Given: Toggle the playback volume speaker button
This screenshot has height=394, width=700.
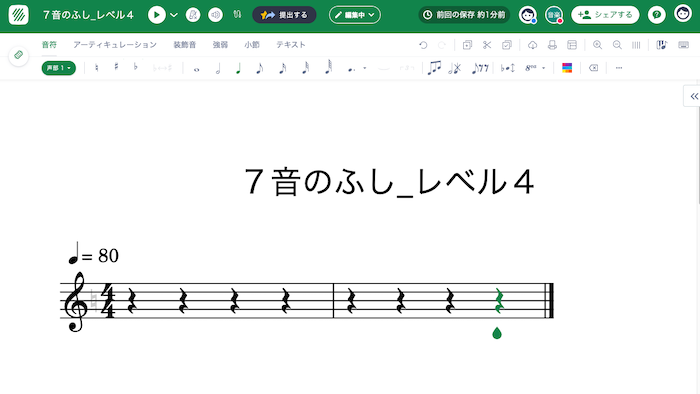Looking at the screenshot, I should (215, 15).
